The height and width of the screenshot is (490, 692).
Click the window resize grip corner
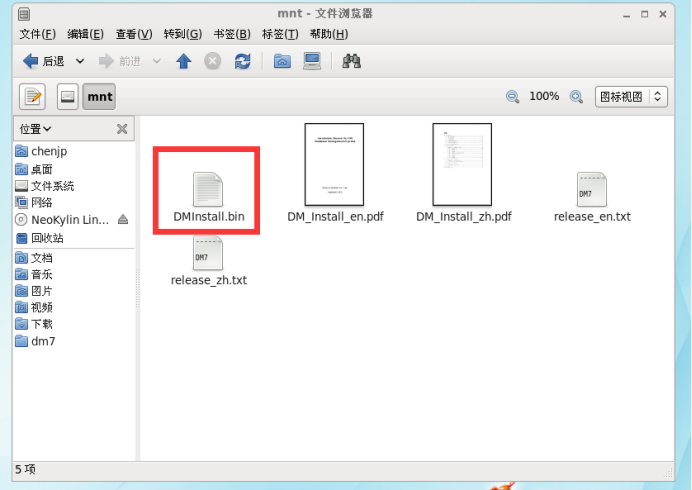tap(668, 473)
